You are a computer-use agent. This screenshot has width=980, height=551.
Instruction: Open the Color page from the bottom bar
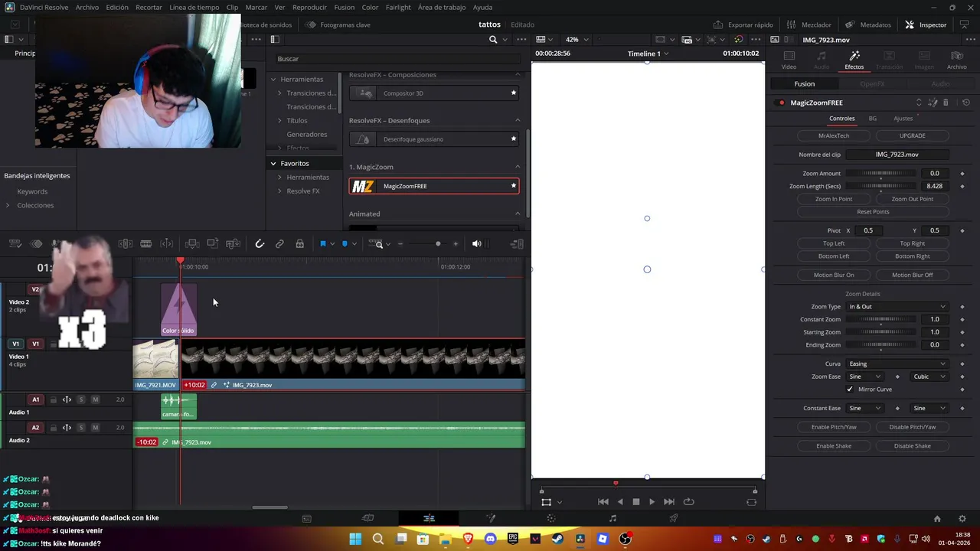point(550,518)
